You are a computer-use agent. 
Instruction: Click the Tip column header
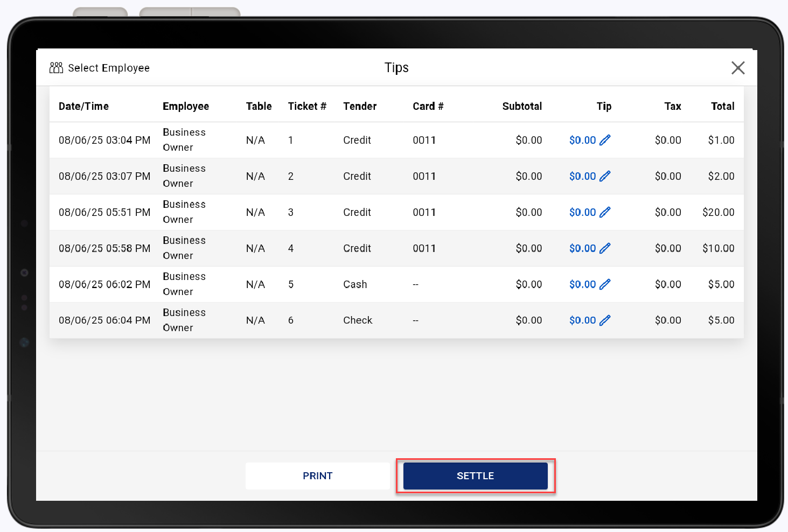(x=604, y=106)
